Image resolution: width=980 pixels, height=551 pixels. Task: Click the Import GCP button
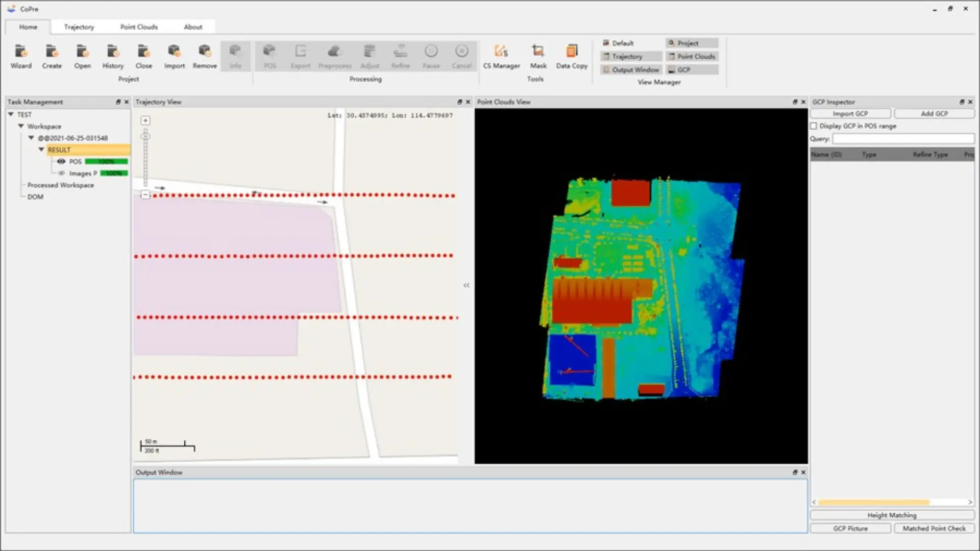coord(850,114)
